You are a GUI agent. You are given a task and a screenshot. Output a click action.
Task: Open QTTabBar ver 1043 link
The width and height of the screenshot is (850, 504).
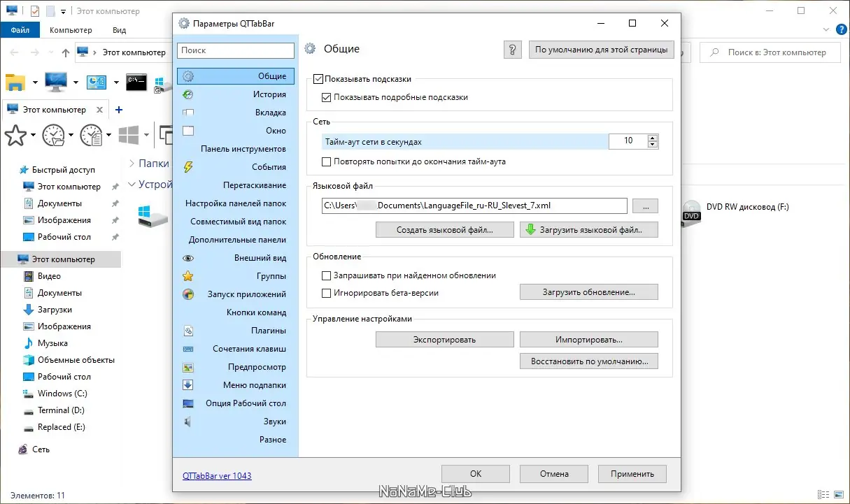click(217, 476)
